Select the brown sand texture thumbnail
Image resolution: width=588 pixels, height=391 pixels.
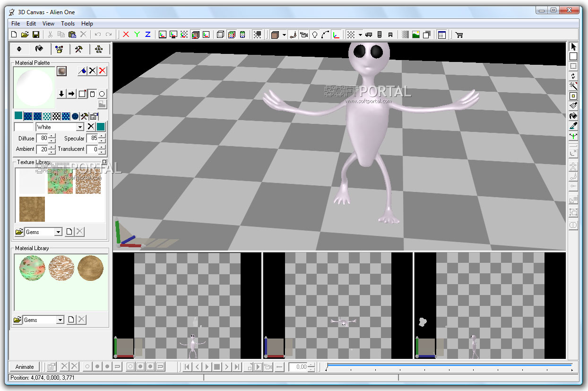(x=32, y=209)
